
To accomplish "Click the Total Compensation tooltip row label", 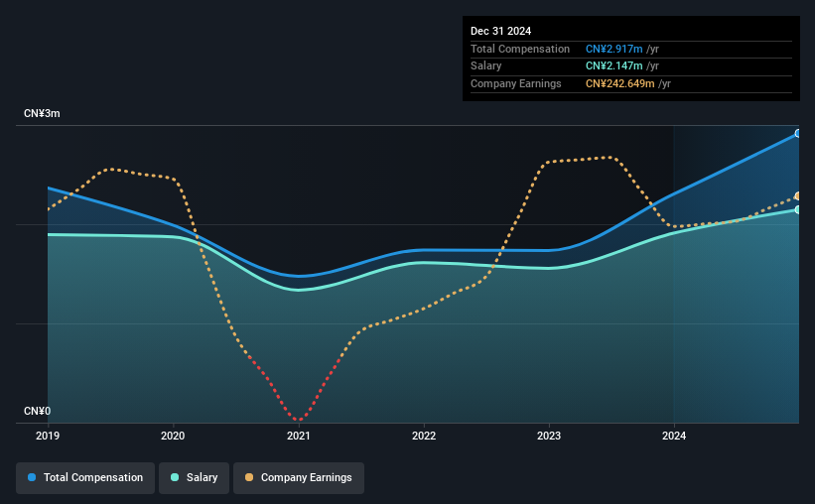I will 520,49.
